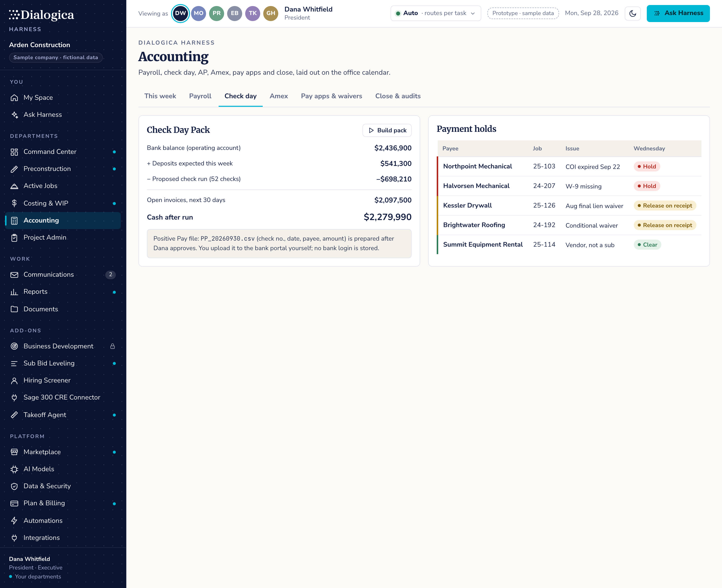Click the Ask Harness button in header
This screenshot has height=588, width=722.
(678, 14)
